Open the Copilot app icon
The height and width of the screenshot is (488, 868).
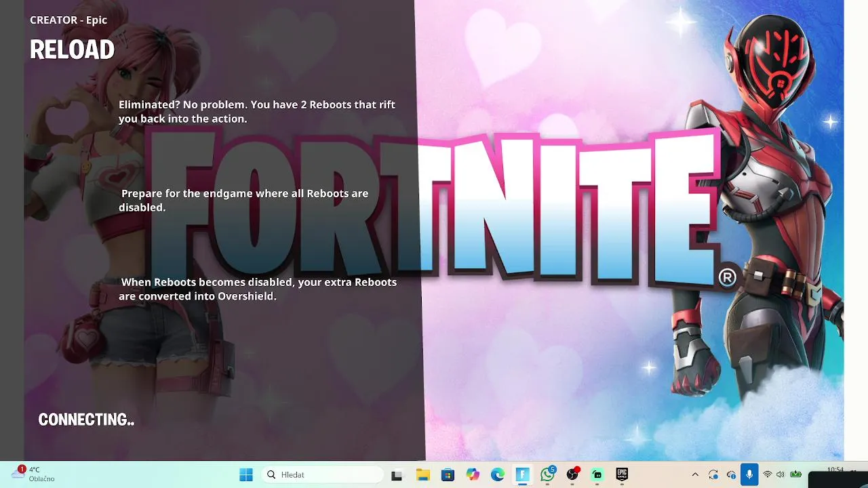[x=473, y=475]
